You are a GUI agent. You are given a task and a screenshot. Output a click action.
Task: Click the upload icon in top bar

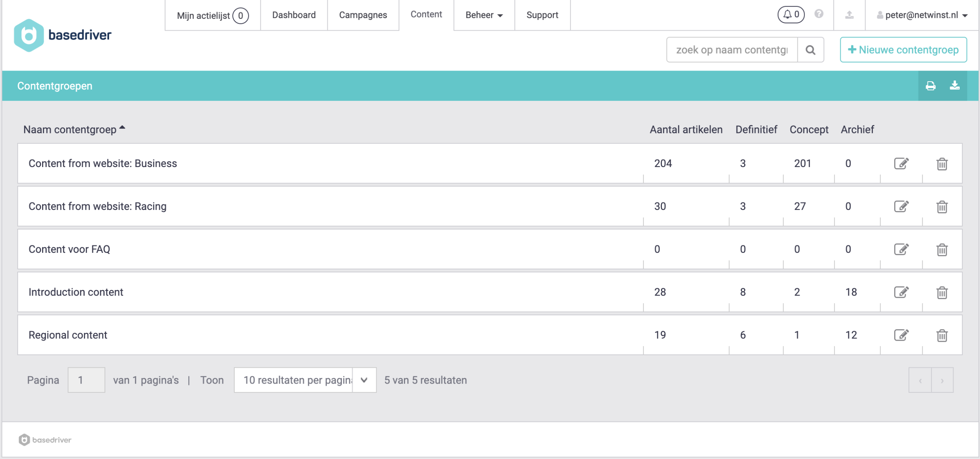coord(849,15)
